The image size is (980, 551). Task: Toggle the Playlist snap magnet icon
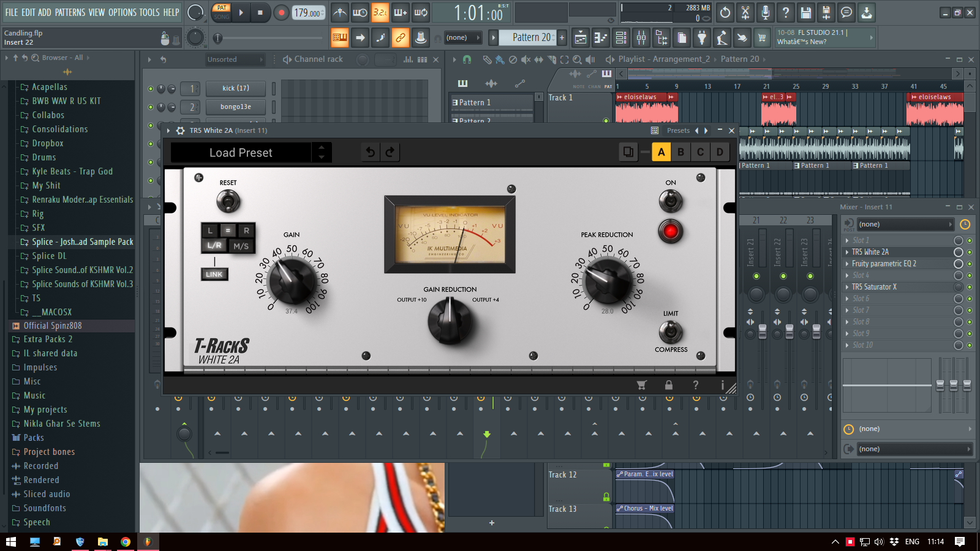point(467,59)
